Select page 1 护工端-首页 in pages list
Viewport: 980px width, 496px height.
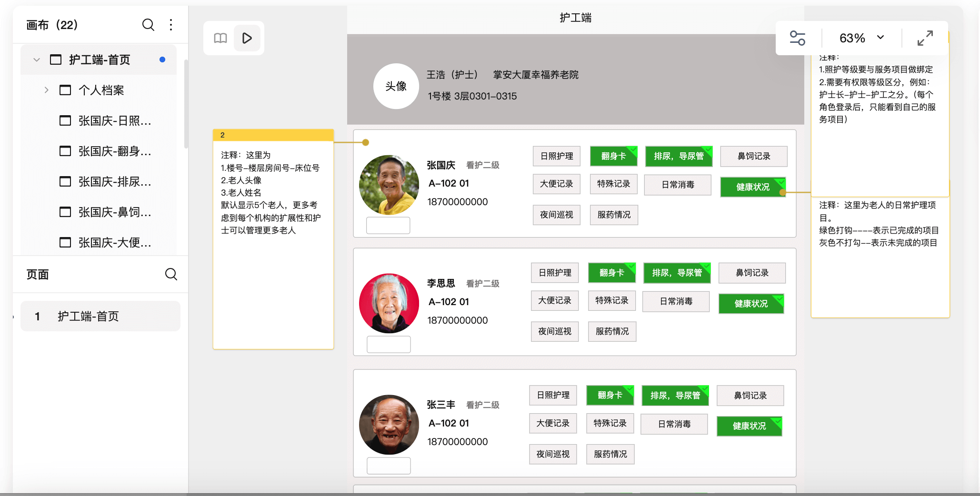coord(100,316)
